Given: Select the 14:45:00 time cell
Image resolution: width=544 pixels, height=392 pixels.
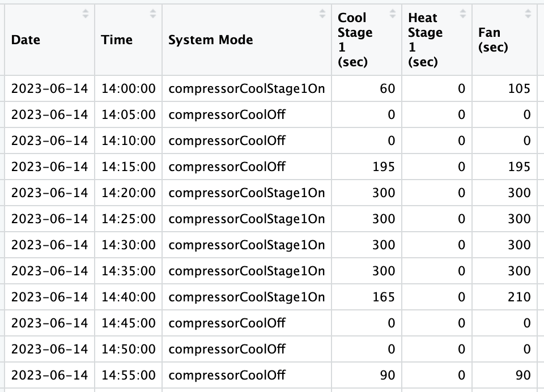Looking at the screenshot, I should [129, 323].
